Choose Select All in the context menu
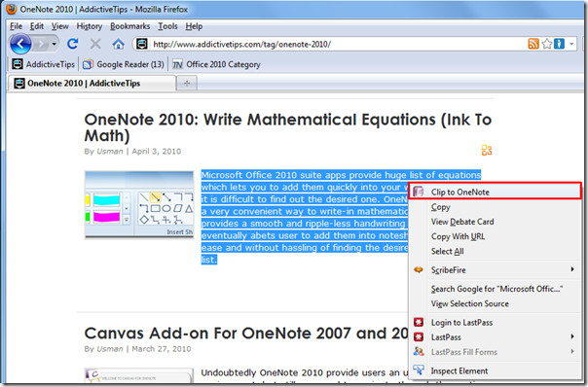This screenshot has width=588, height=387. [495, 252]
